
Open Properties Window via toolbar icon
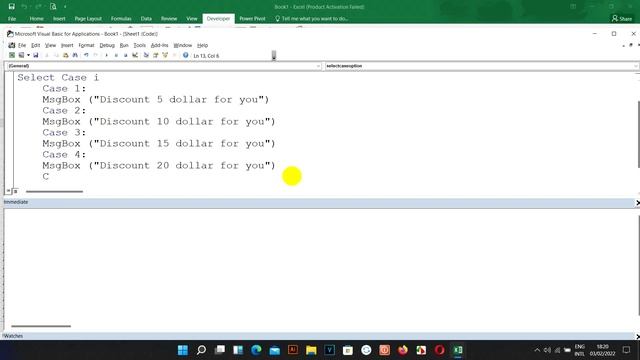coord(156,55)
